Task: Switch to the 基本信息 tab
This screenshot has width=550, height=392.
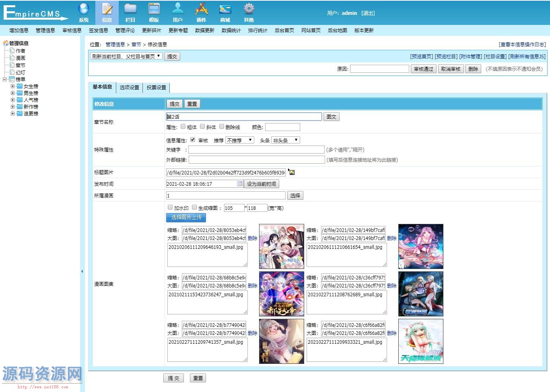Action: click(x=102, y=87)
